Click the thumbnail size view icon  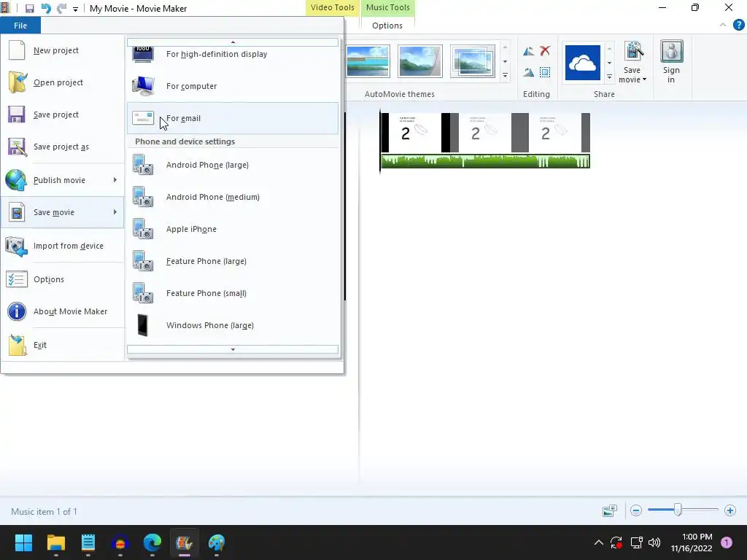[x=610, y=511]
